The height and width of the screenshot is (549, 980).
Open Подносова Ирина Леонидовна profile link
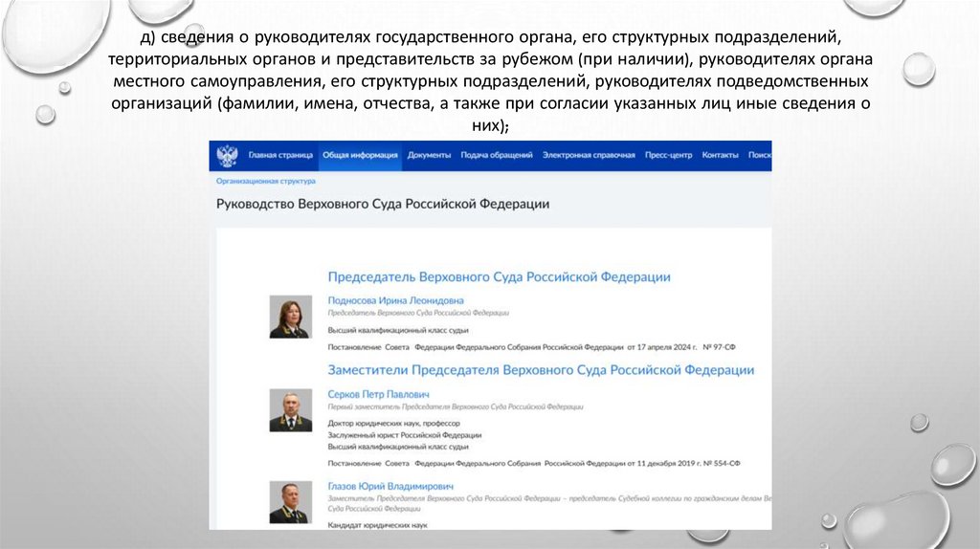[x=395, y=300]
